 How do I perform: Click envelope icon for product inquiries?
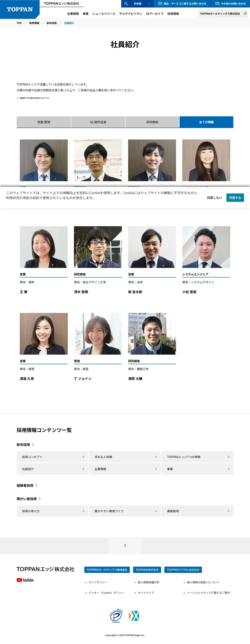(x=160, y=4)
